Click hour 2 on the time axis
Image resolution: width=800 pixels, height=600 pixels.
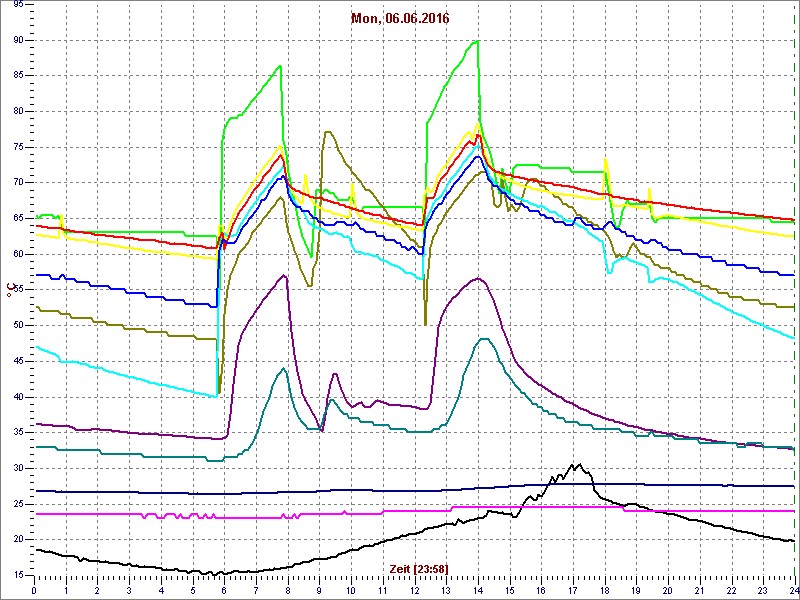point(97,589)
